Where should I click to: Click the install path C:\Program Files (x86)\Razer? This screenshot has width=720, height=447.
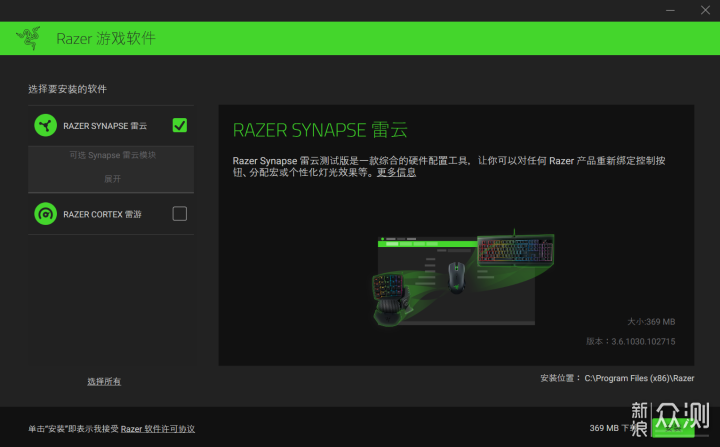639,378
